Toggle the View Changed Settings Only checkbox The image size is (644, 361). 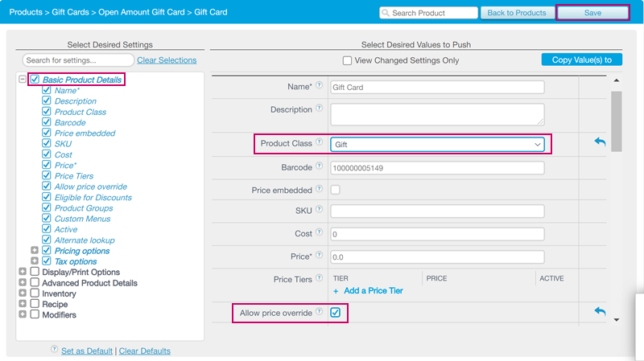click(x=348, y=60)
